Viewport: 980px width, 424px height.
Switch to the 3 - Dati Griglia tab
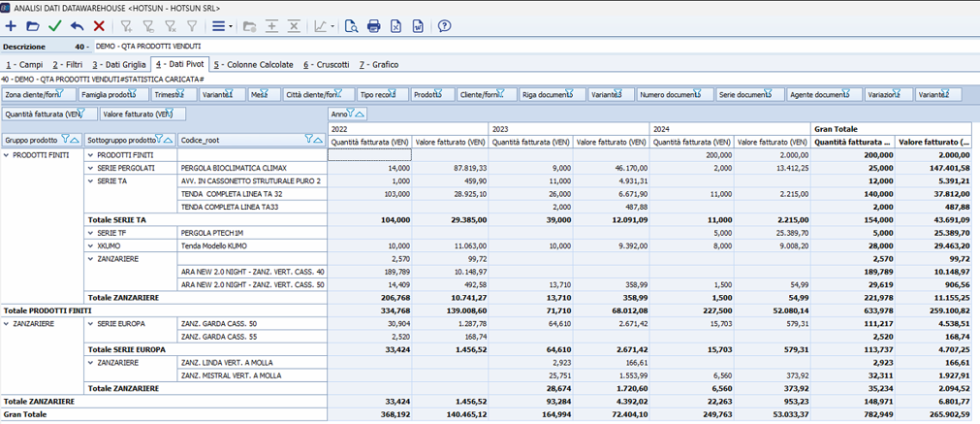pos(119,65)
